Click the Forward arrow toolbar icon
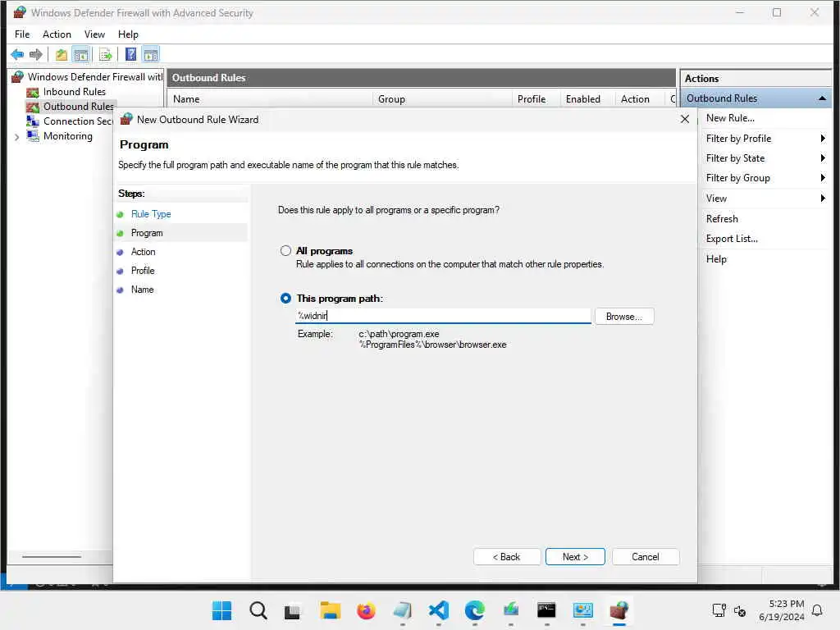 [36, 54]
